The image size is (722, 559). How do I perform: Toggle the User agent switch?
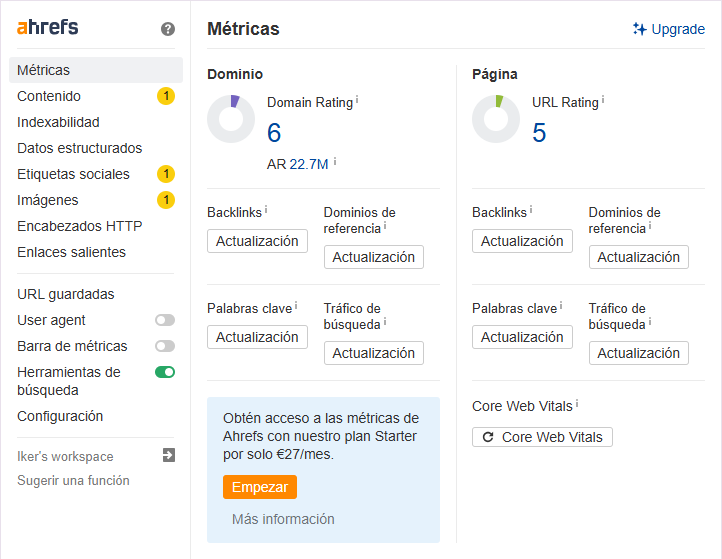165,320
